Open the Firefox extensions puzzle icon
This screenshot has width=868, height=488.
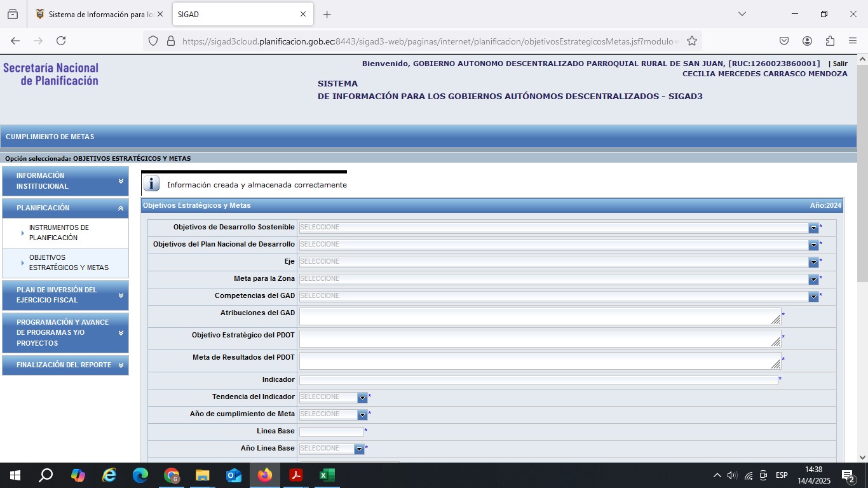pyautogui.click(x=830, y=41)
